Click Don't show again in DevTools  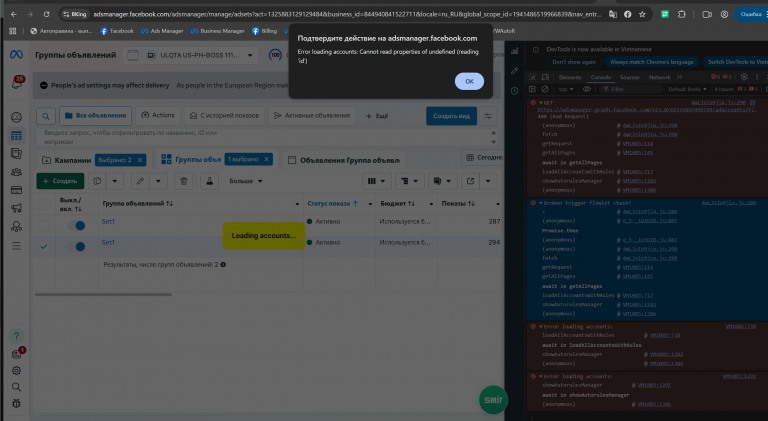click(x=574, y=62)
